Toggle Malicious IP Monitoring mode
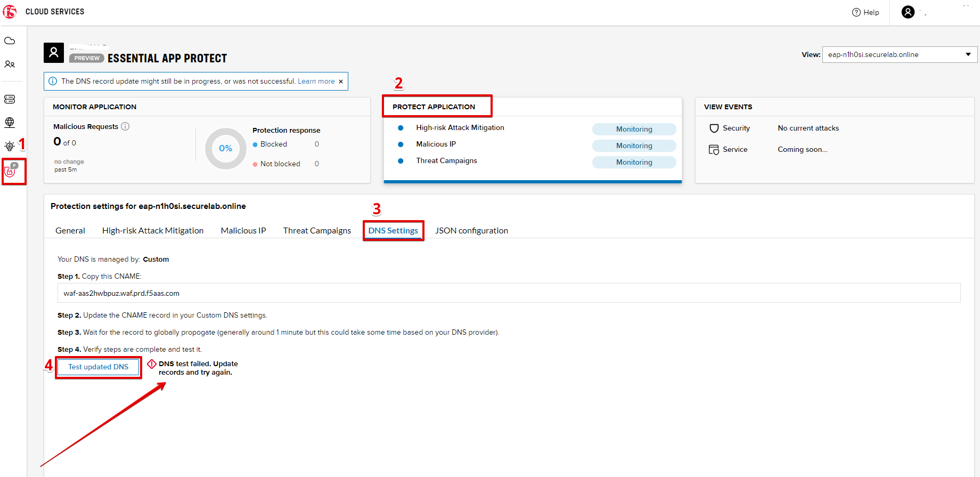Viewport: 980px width, 477px height. coord(634,145)
